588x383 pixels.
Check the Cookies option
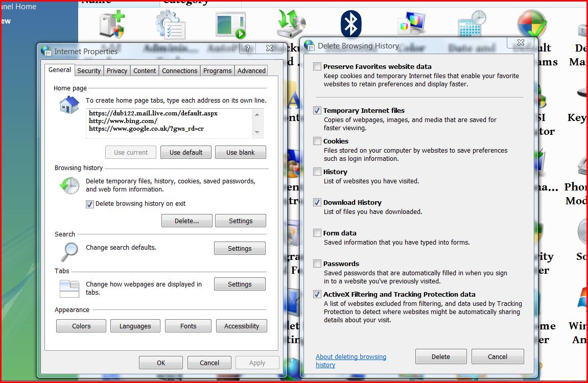[317, 141]
